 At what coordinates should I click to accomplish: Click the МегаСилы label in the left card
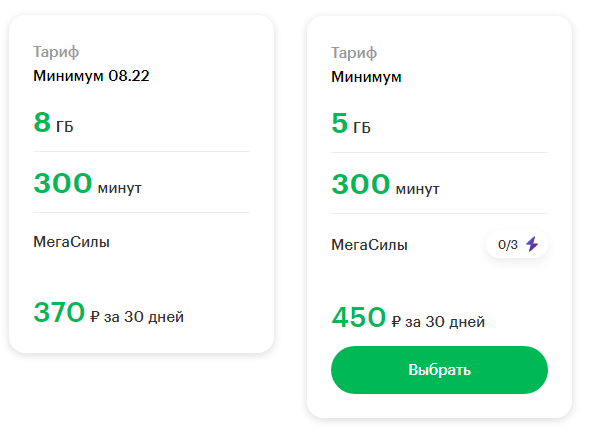(x=71, y=242)
